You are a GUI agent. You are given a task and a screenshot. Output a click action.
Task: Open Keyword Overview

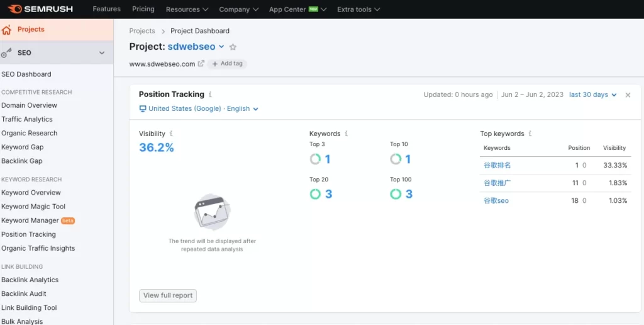(31, 192)
